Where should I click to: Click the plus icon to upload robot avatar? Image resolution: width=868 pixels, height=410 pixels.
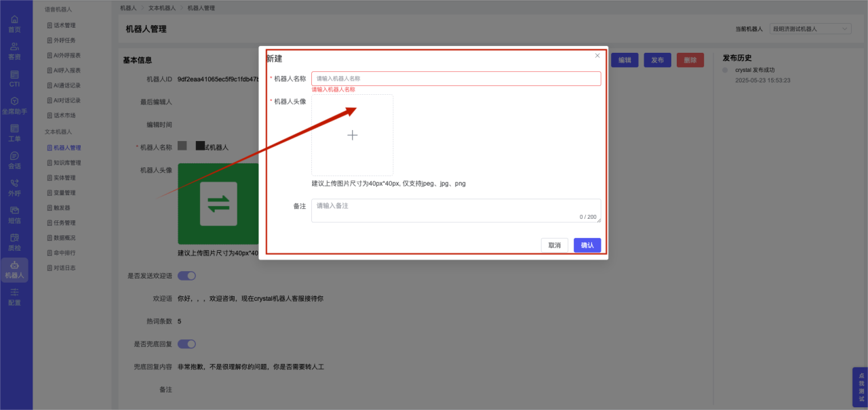(x=352, y=136)
